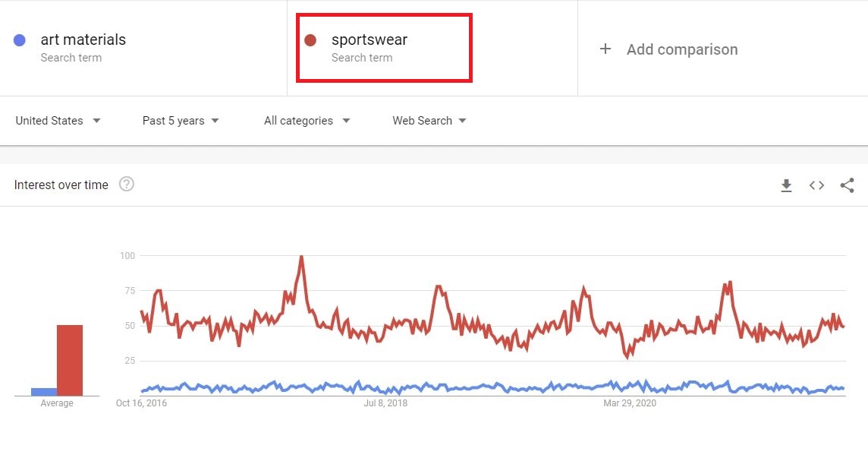The image size is (868, 461).
Task: Open the United States dropdown arrow
Action: (x=96, y=120)
